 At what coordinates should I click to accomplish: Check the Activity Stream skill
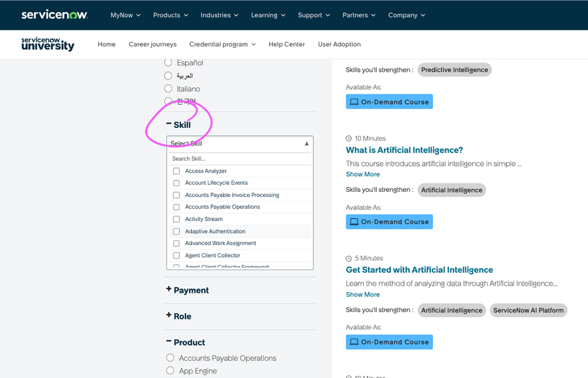176,219
